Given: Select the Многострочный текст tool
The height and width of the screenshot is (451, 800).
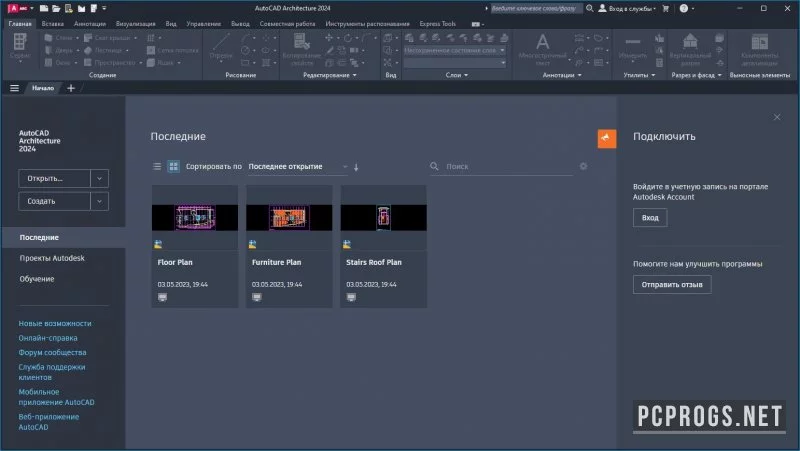Looking at the screenshot, I should (x=543, y=49).
